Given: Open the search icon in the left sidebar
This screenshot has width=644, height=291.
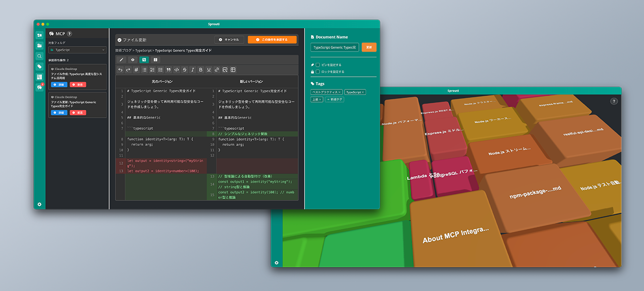Looking at the screenshot, I should 39,56.
